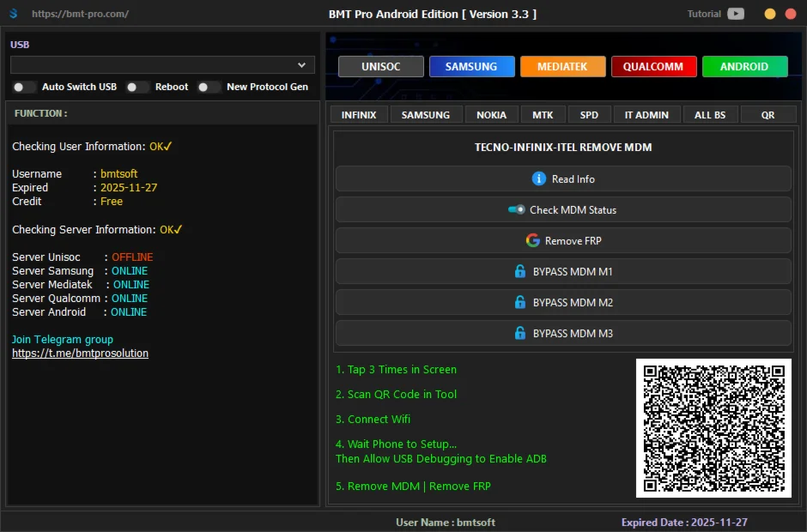The width and height of the screenshot is (807, 532).
Task: Click the blue info icon beside Read Info
Action: click(x=539, y=178)
